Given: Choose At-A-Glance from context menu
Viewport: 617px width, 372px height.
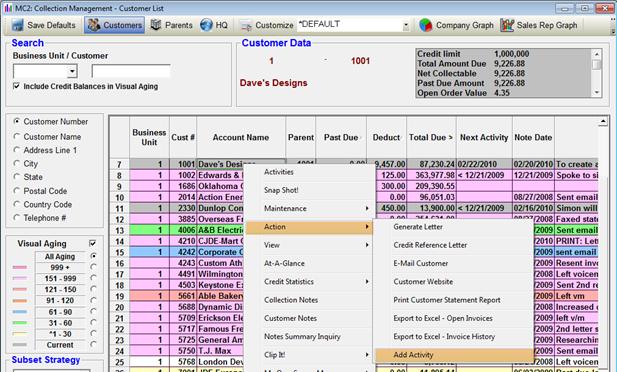Looking at the screenshot, I should 284,263.
